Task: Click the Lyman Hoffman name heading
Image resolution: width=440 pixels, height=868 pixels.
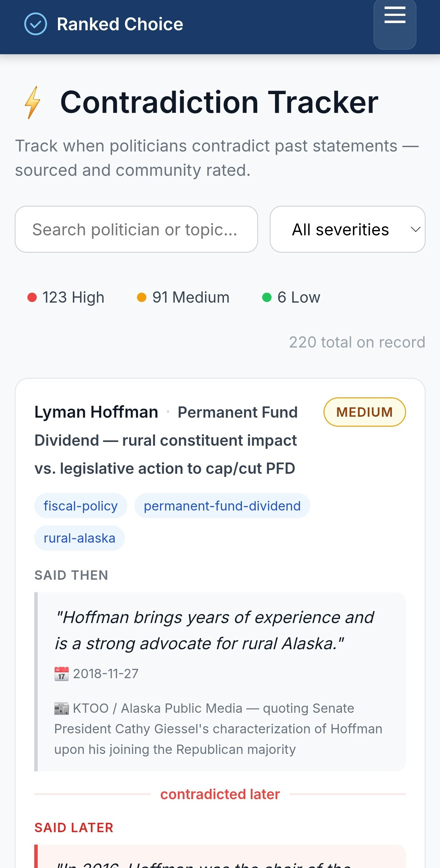Action: tap(96, 412)
